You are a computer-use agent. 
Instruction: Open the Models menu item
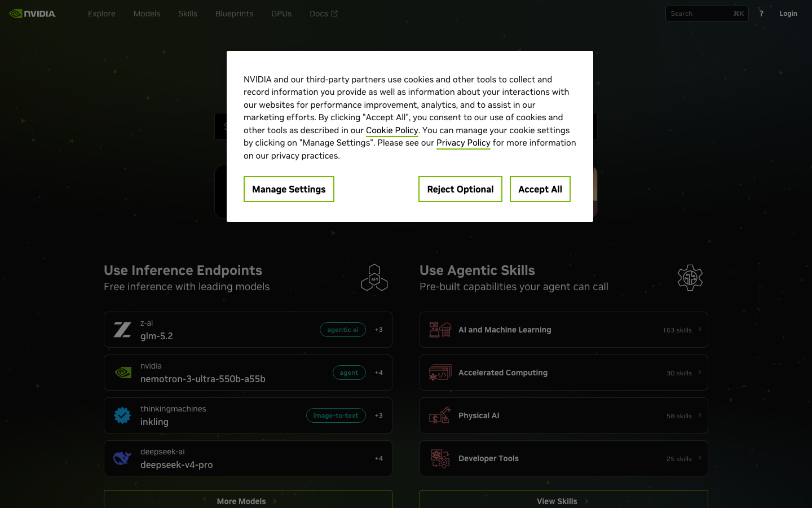pos(147,14)
